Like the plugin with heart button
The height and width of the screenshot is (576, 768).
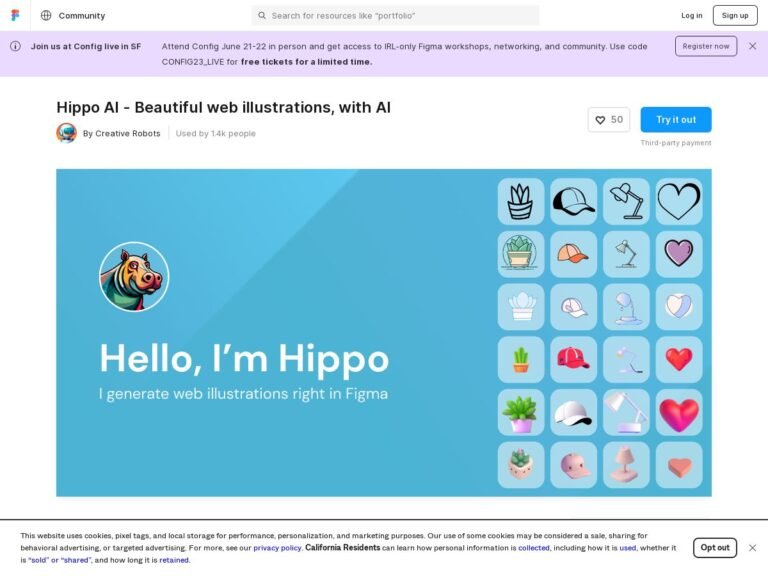click(x=609, y=120)
